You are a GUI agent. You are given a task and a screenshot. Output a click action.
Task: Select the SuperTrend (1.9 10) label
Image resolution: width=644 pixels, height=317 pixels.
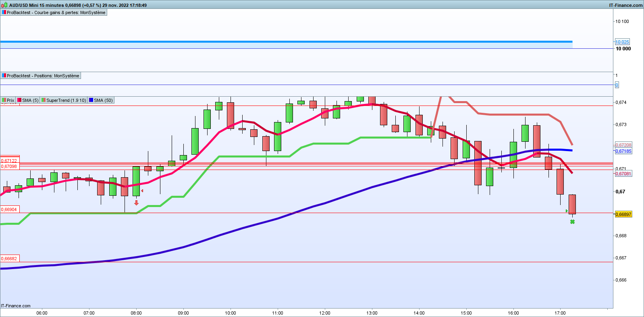tap(66, 100)
